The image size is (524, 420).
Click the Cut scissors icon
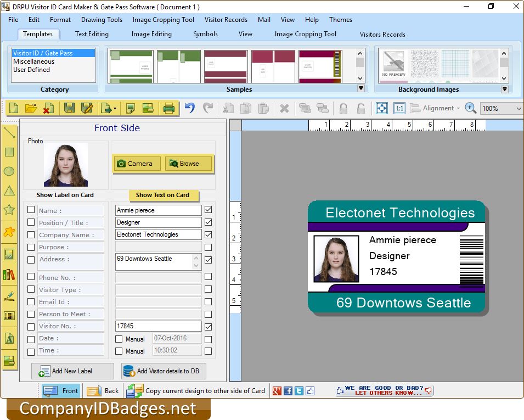(228, 108)
